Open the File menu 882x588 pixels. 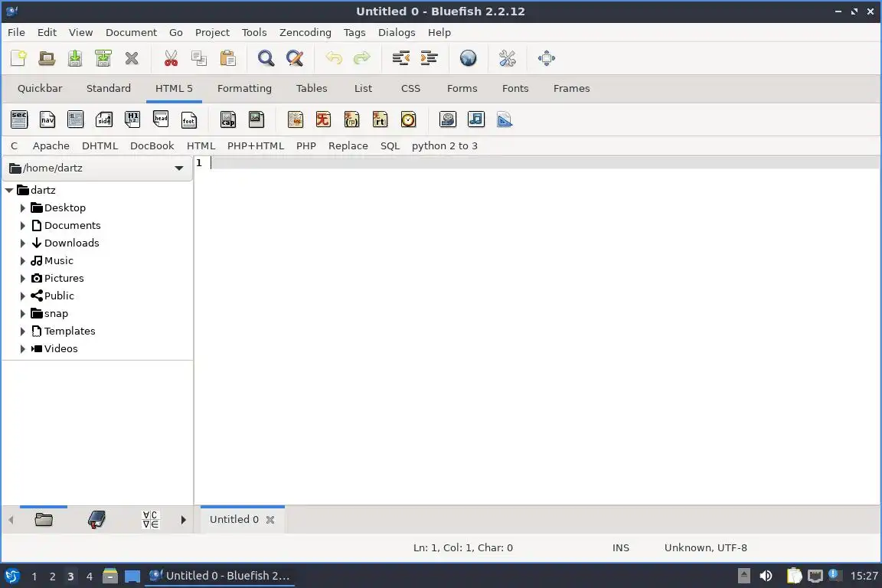click(x=16, y=33)
